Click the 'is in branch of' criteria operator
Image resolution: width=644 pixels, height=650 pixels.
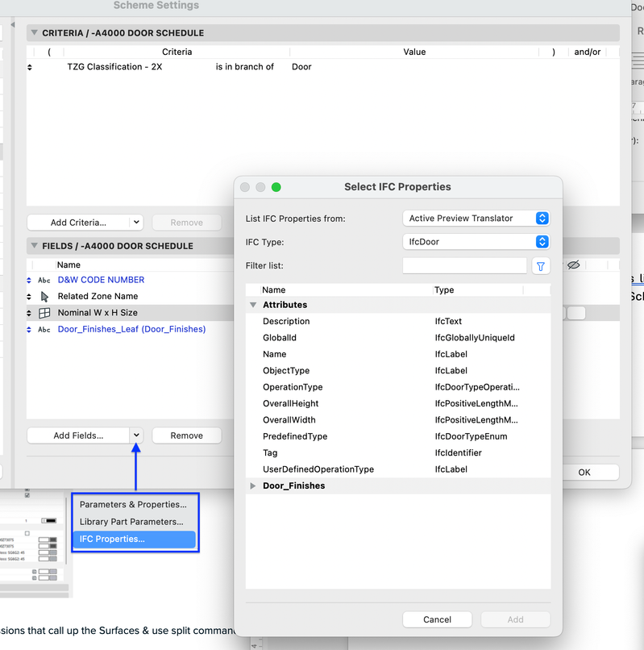pyautogui.click(x=244, y=67)
